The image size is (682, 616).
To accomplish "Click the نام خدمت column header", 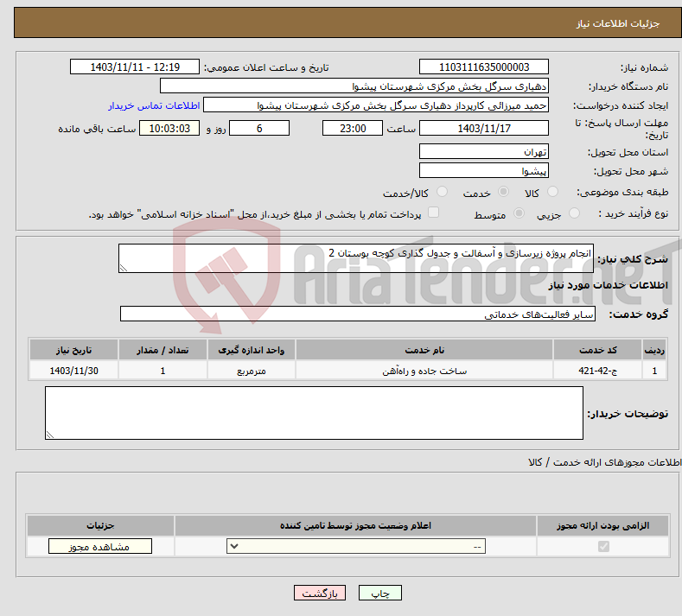I will [424, 350].
